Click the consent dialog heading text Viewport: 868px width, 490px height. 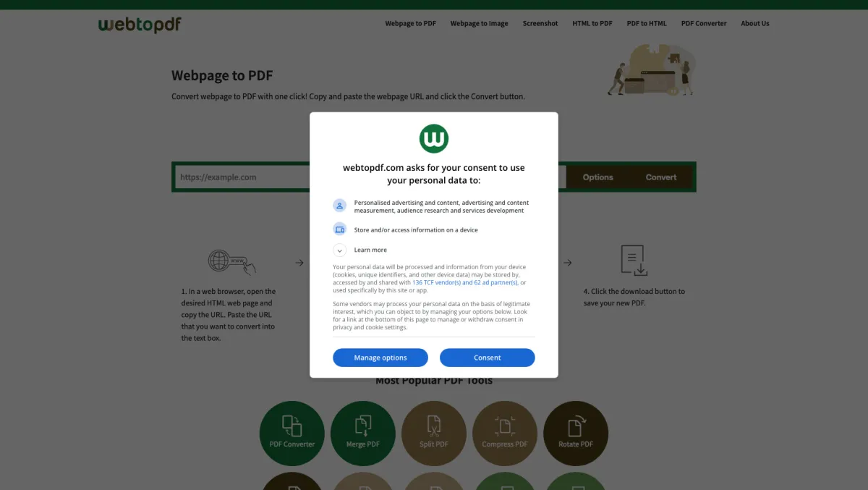(434, 174)
